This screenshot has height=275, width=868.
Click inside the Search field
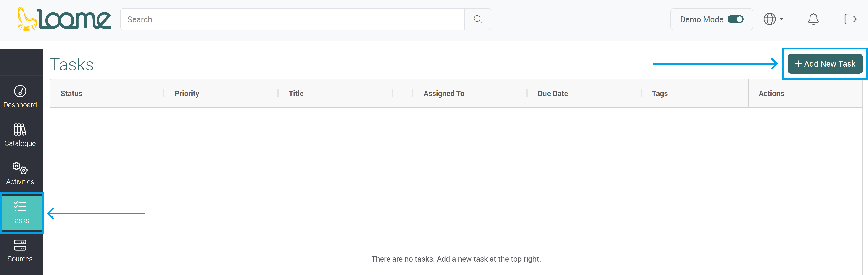click(269, 19)
